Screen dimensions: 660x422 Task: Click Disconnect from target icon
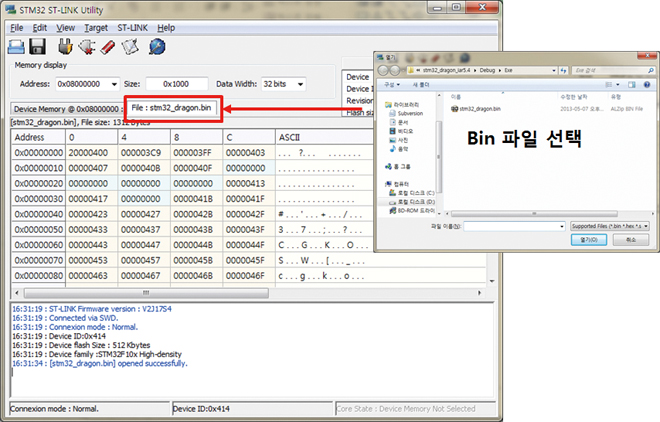(87, 47)
